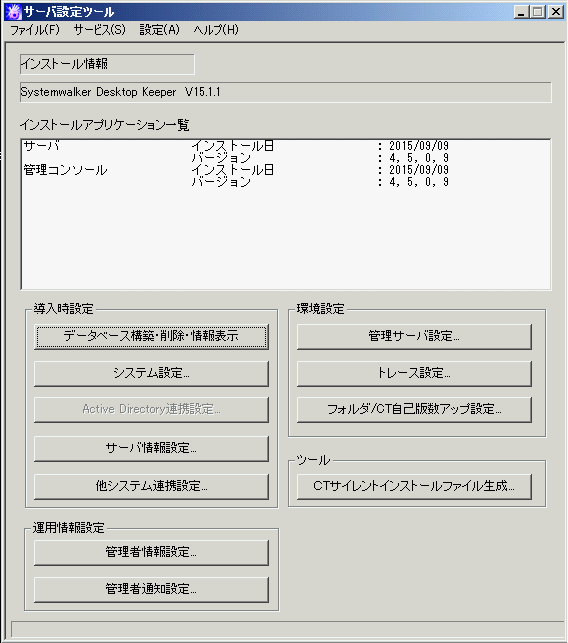
Task: Click the サーバ設定ツール title bar app icon
Action: click(14, 11)
